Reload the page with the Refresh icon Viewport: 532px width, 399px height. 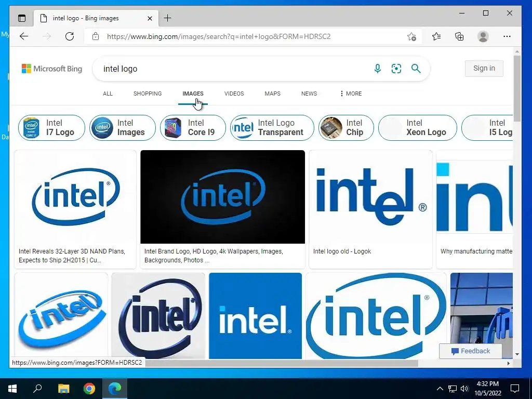coord(70,36)
